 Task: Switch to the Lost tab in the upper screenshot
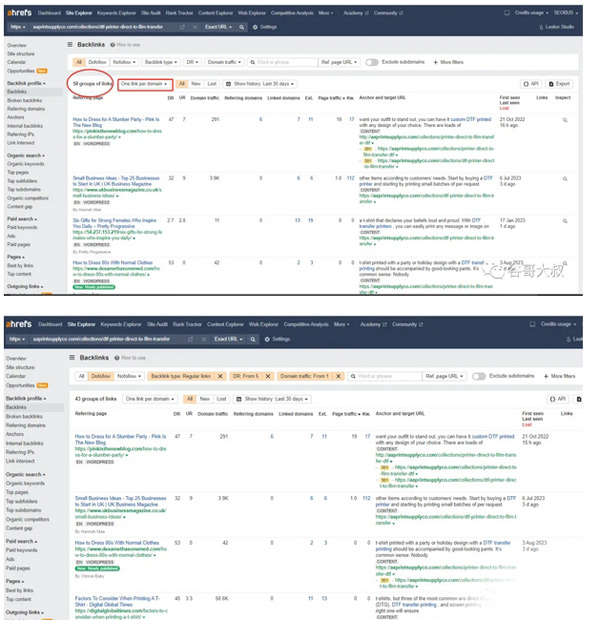click(212, 84)
